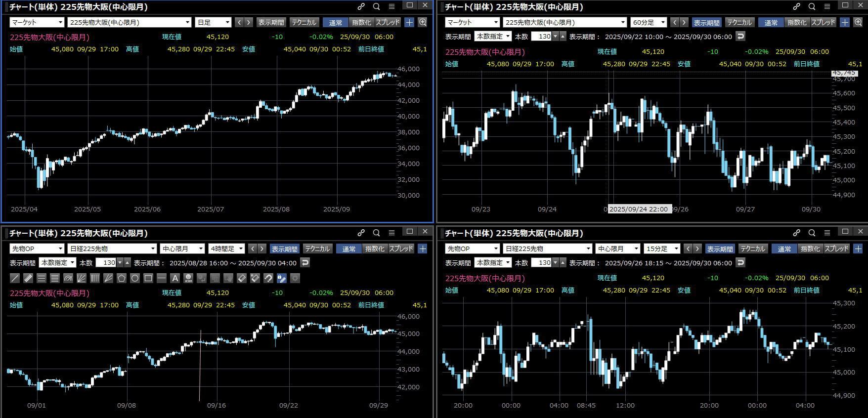Open the 日足 timeframe dropdown
The height and width of the screenshot is (418, 868).
[213, 22]
